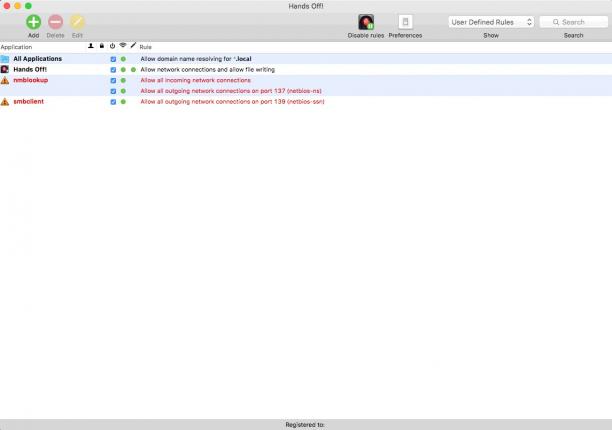
Task: Close the Hands Off! window
Action: point(7,6)
